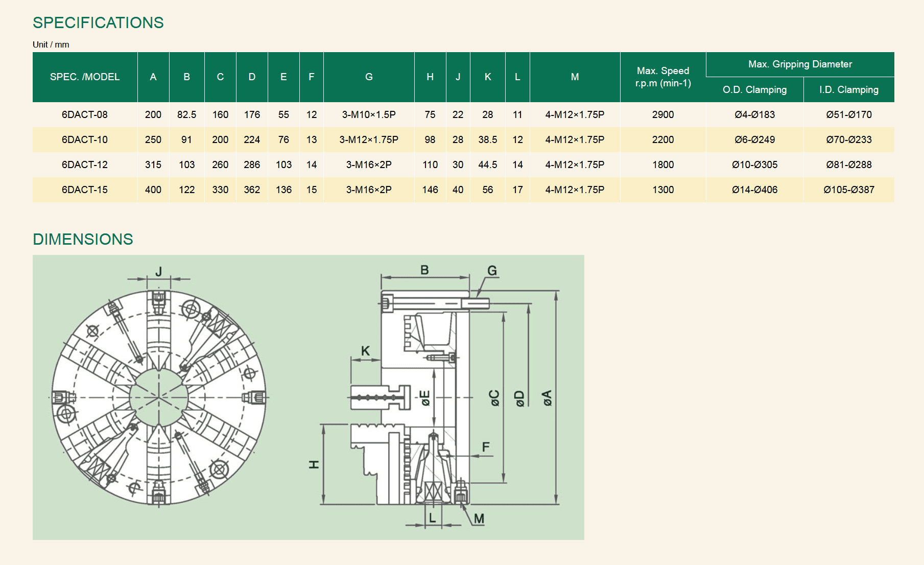
Task: Select the 6DACT-12 model cell
Action: click(x=85, y=164)
